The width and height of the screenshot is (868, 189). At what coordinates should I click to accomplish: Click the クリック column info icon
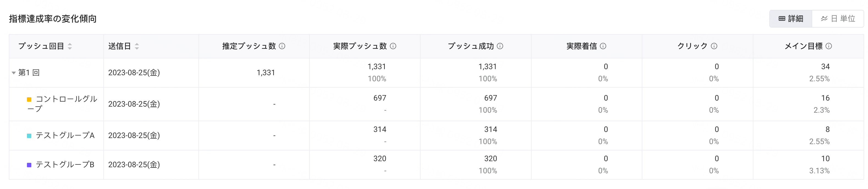pyautogui.click(x=714, y=46)
